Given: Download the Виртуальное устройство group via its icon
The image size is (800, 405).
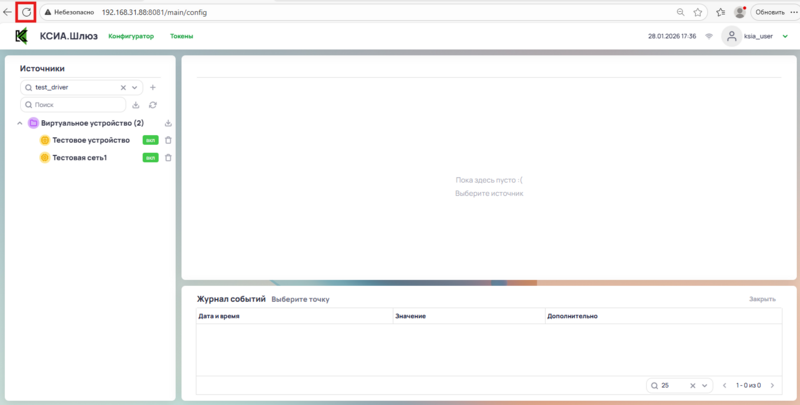Looking at the screenshot, I should [x=168, y=123].
